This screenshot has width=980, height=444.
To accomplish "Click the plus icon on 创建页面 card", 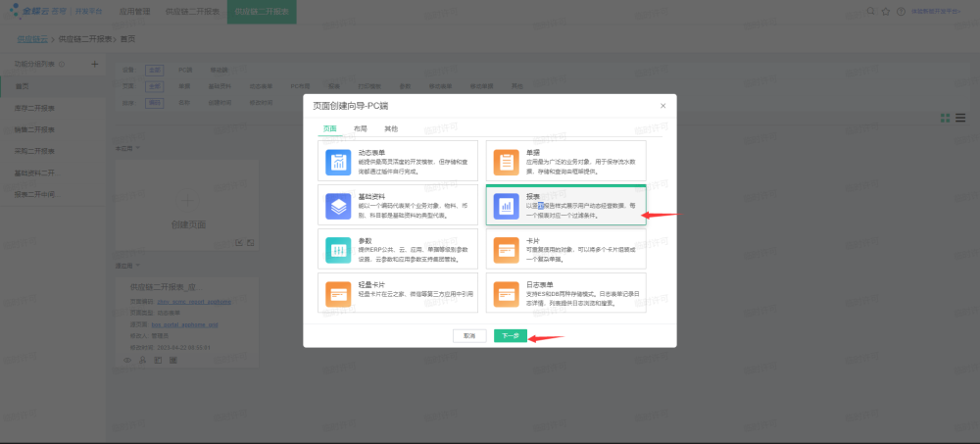I will [x=187, y=200].
